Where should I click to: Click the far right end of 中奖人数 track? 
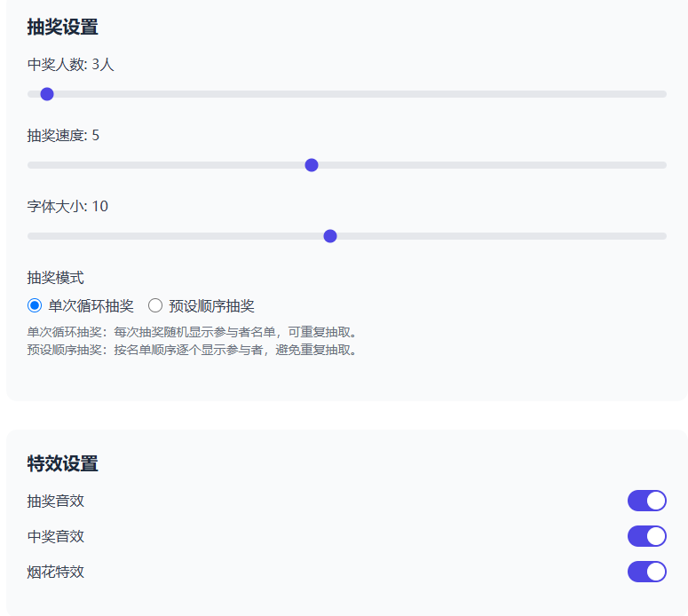[662, 94]
